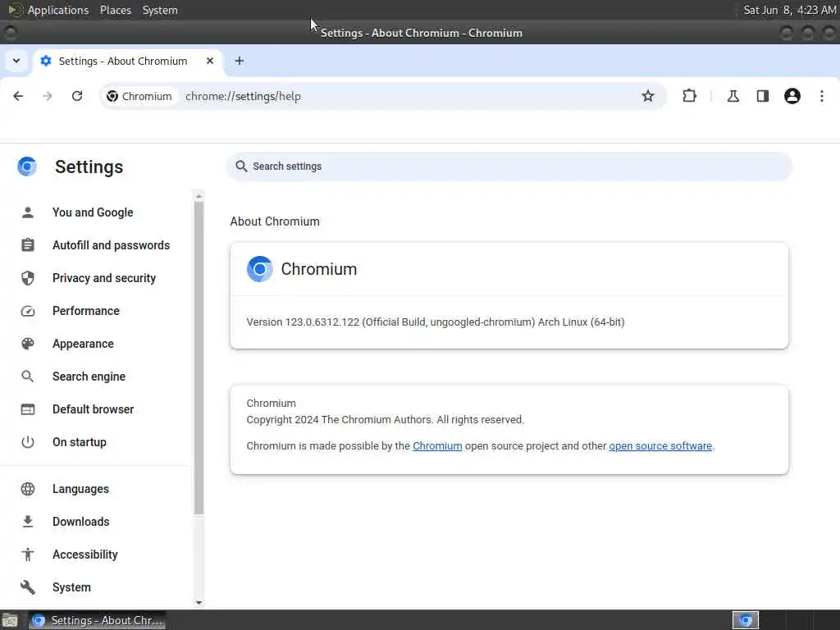840x630 pixels.
Task: Click the clipboard icon beside Autofill and passwords
Action: [x=28, y=244]
